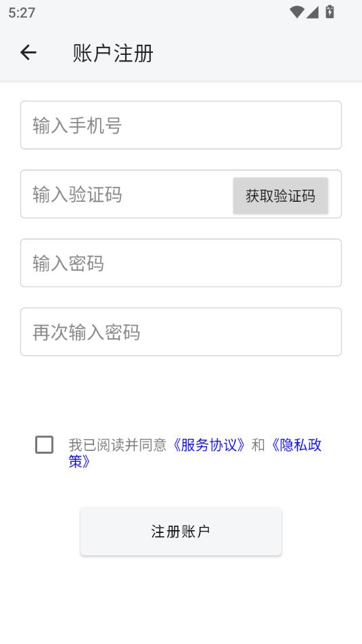Tap the 5:27 clock in status bar
362x644 pixels.
pyautogui.click(x=22, y=12)
